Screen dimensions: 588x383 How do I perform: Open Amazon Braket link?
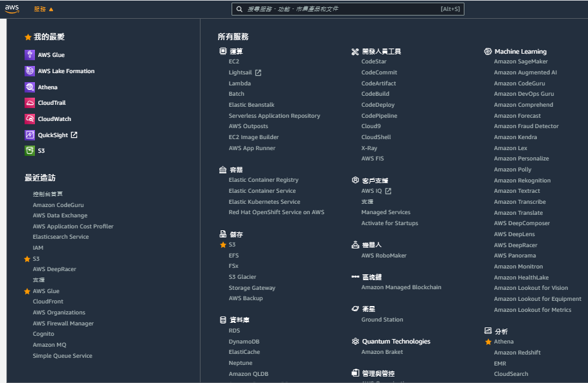click(x=382, y=352)
